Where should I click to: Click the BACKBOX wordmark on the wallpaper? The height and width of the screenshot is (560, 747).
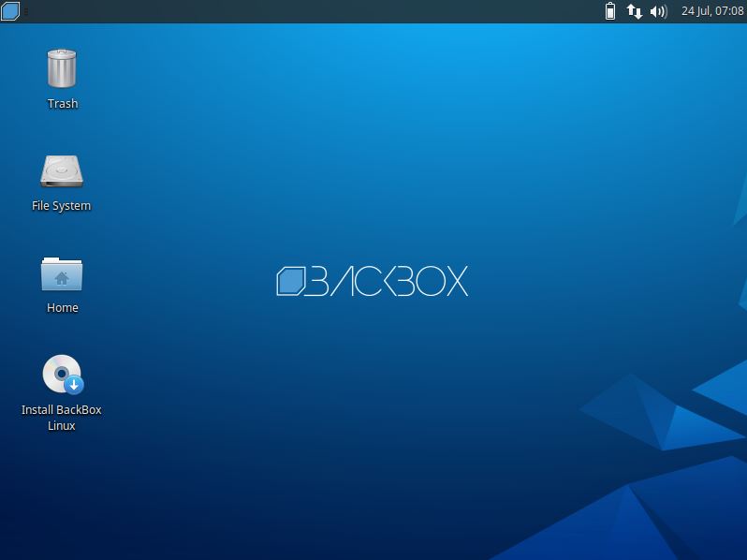point(388,281)
